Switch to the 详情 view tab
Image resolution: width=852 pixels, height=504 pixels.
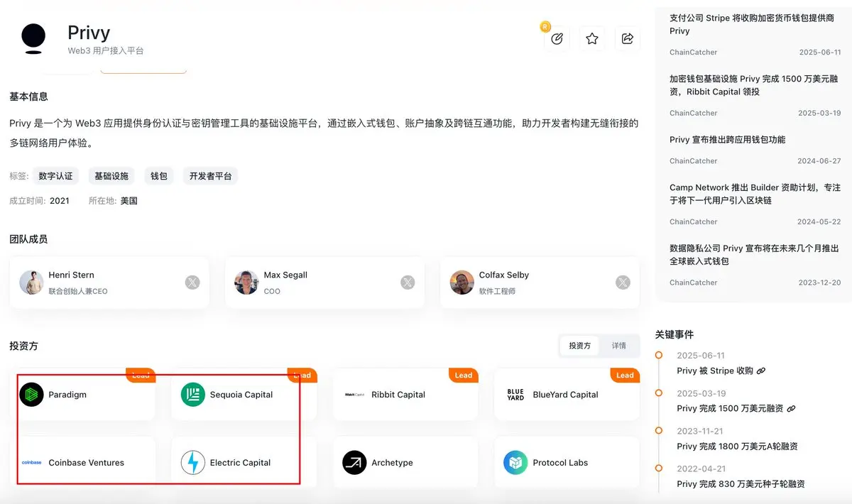pyautogui.click(x=619, y=346)
